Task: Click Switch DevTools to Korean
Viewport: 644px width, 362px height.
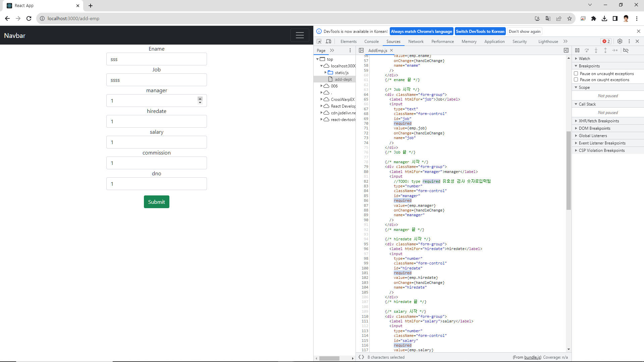Action: click(480, 31)
